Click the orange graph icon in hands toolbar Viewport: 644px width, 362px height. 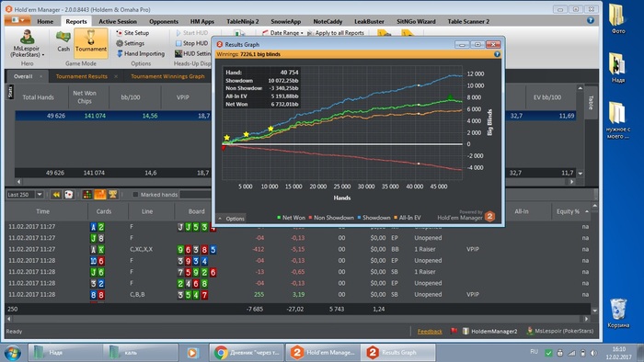click(99, 195)
